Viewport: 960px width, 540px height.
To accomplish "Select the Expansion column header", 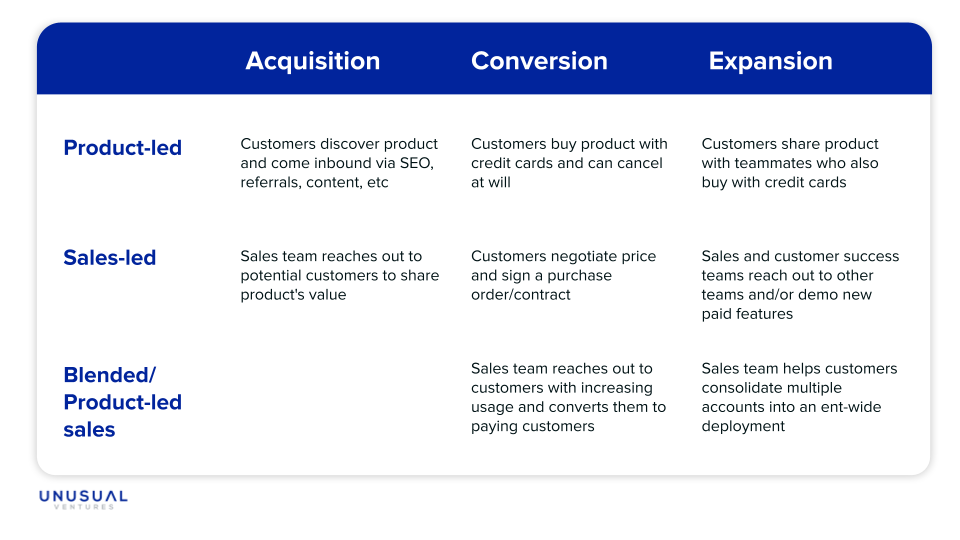I will tap(771, 61).
